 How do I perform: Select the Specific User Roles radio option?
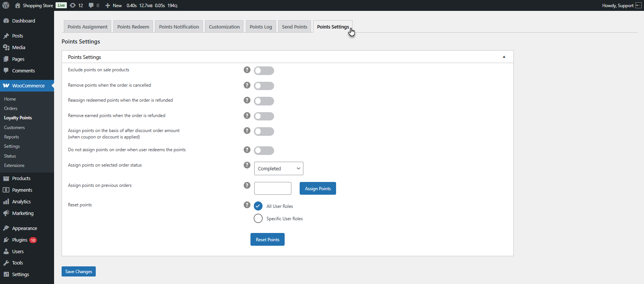click(258, 218)
